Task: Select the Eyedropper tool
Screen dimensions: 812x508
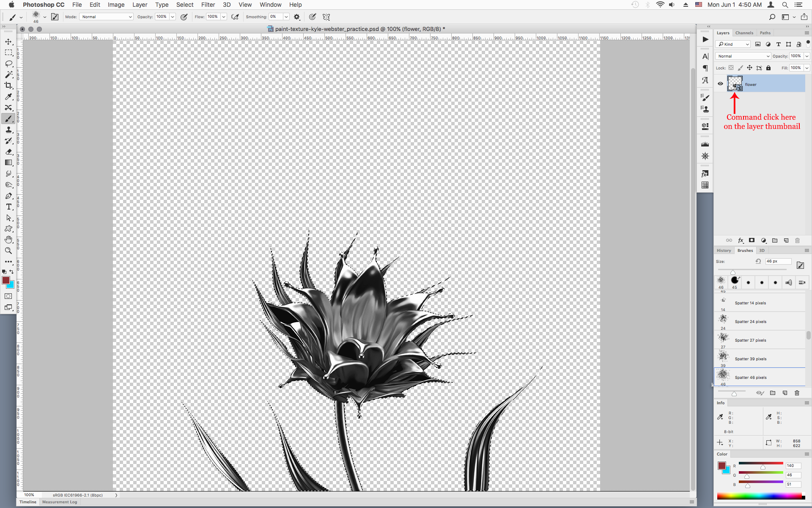Action: tap(8, 97)
